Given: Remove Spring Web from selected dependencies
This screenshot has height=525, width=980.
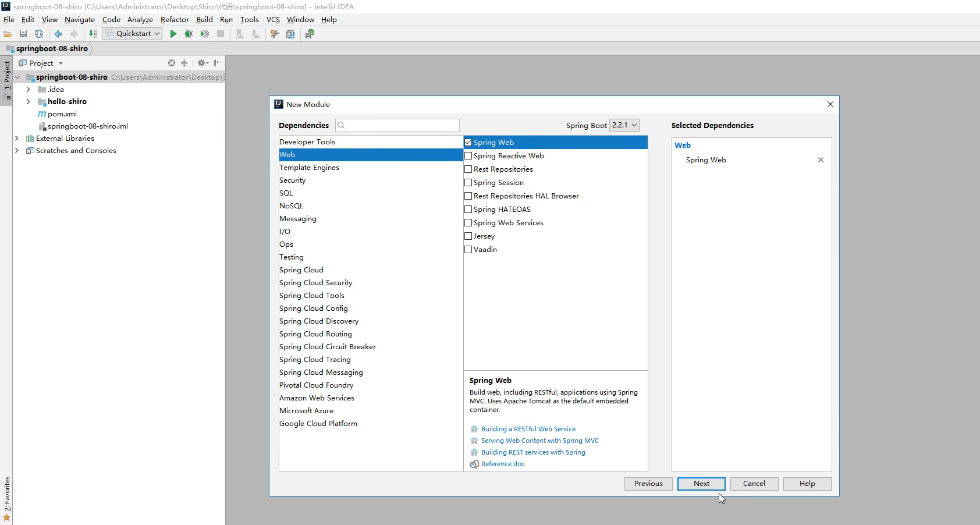Looking at the screenshot, I should coord(821,160).
